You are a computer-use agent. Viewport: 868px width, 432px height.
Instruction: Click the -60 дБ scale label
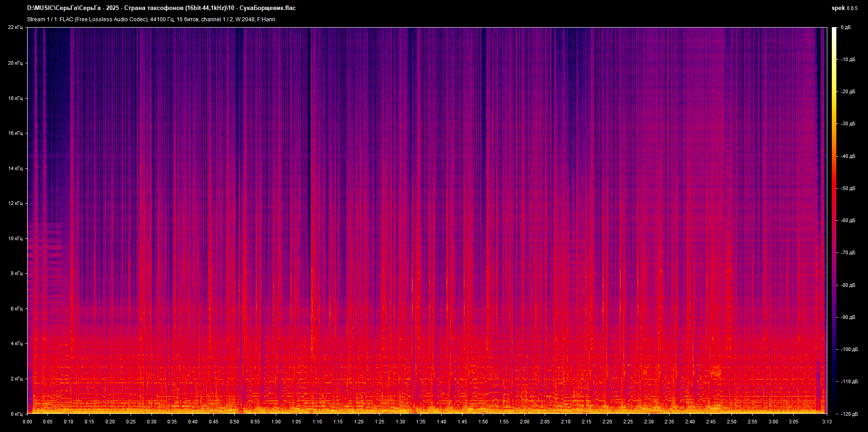click(848, 221)
